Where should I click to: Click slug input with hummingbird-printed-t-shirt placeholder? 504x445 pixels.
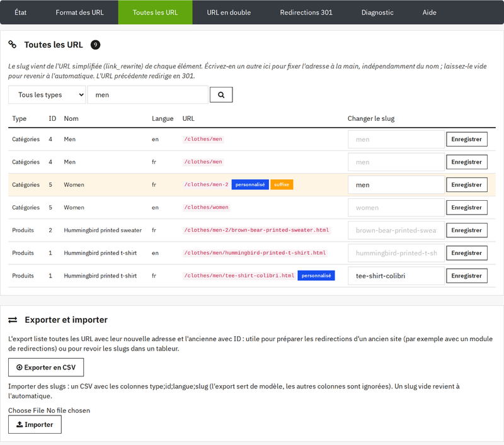tap(396, 253)
